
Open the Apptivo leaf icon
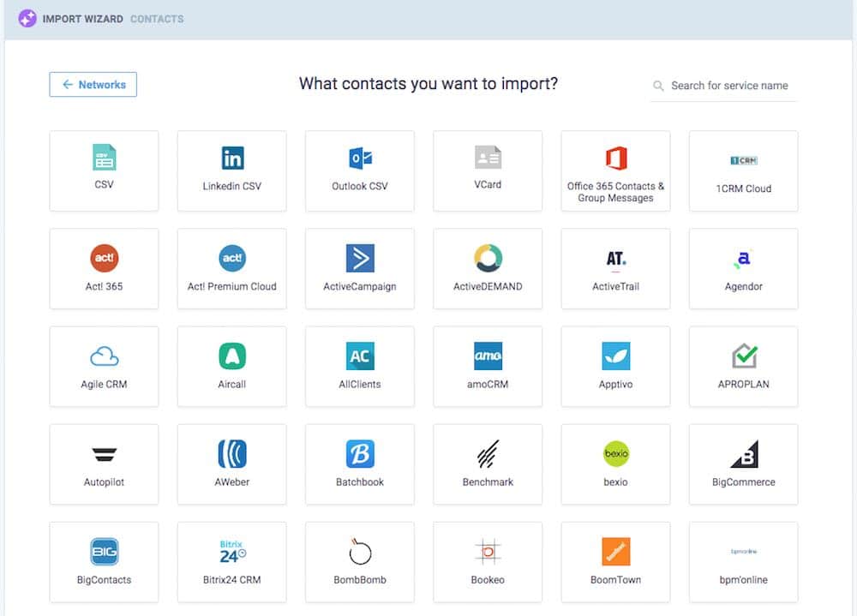click(616, 356)
